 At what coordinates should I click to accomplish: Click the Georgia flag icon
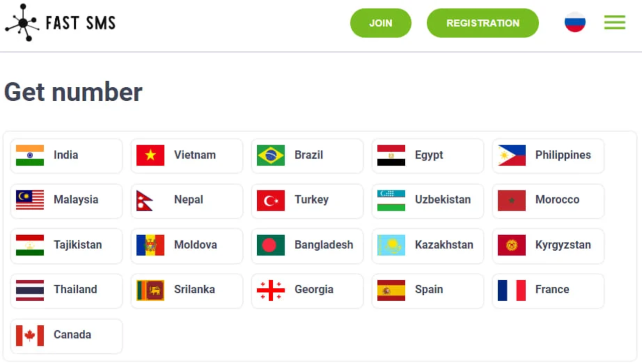pos(271,290)
